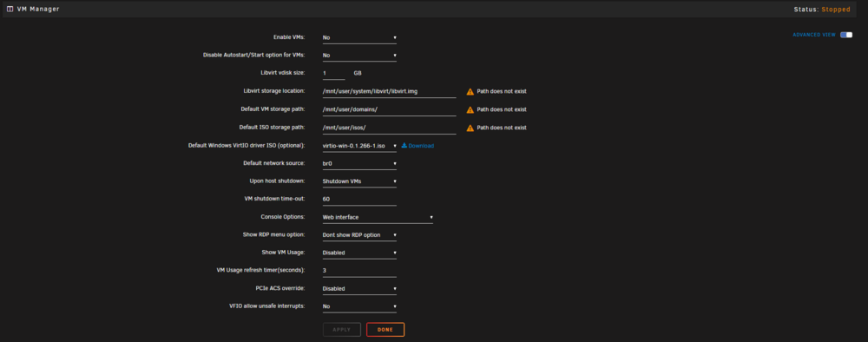Screen dimensions: 868x342
Task: Open Console Options dropdown
Action: tap(378, 218)
